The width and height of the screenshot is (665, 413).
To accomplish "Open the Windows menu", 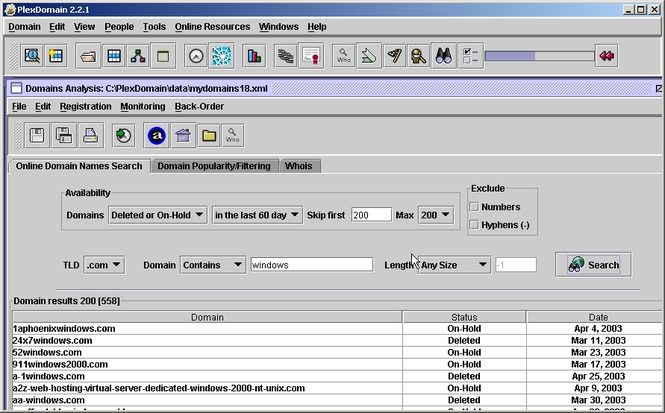I will [279, 27].
